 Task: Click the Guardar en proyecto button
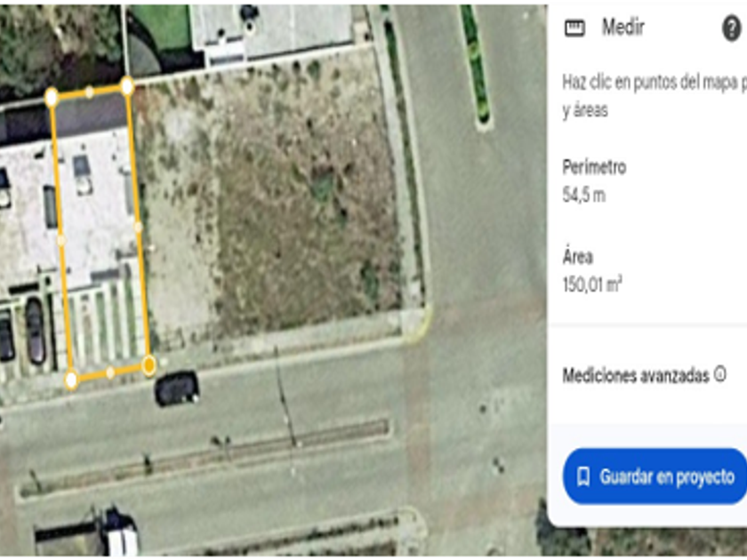point(655,476)
